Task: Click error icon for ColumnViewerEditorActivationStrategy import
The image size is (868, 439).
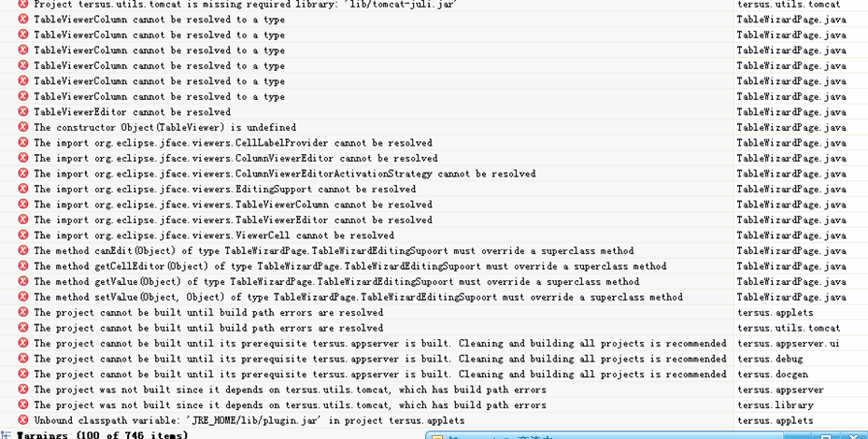Action: tap(23, 174)
